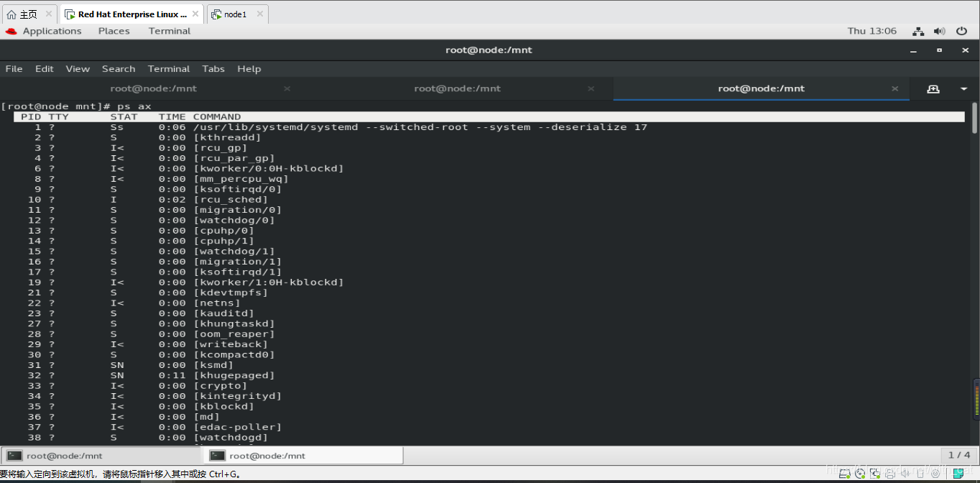Open the File menu
Image resolution: width=980 pixels, height=483 pixels.
click(x=14, y=69)
